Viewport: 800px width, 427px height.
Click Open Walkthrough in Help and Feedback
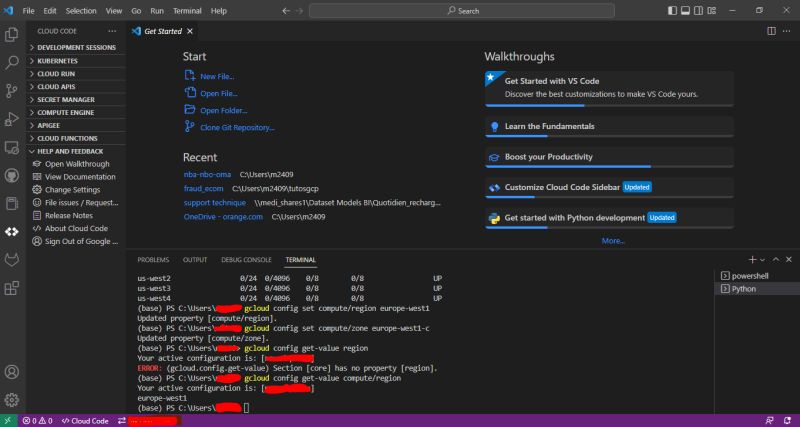click(x=77, y=164)
